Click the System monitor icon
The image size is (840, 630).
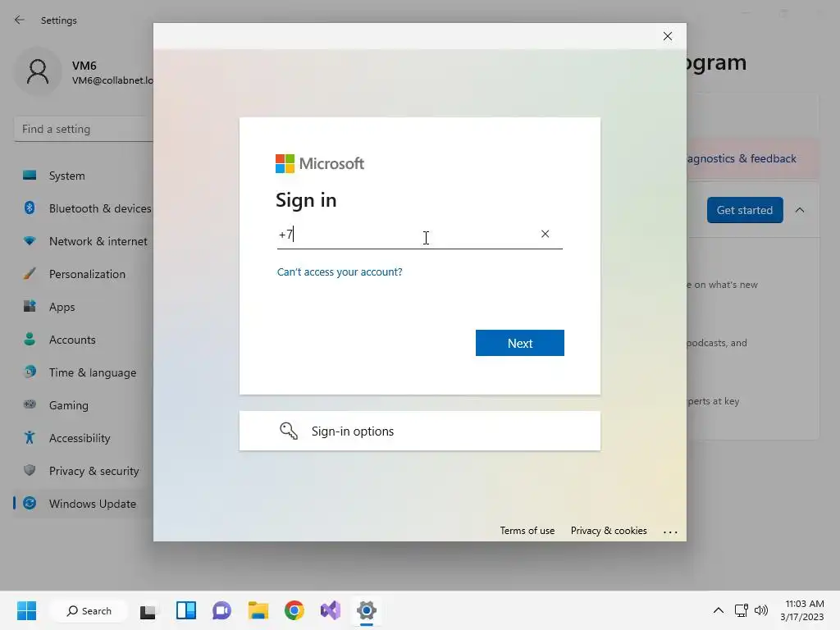click(x=30, y=176)
